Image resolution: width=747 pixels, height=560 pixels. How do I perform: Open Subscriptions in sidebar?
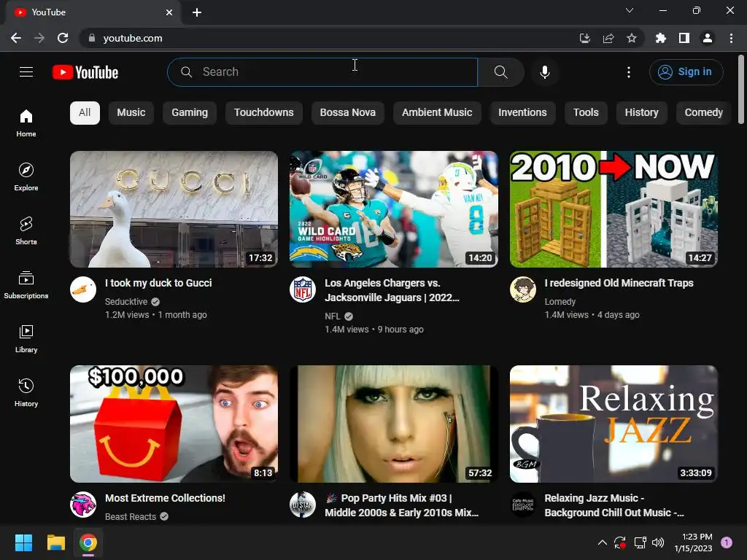[x=26, y=285]
